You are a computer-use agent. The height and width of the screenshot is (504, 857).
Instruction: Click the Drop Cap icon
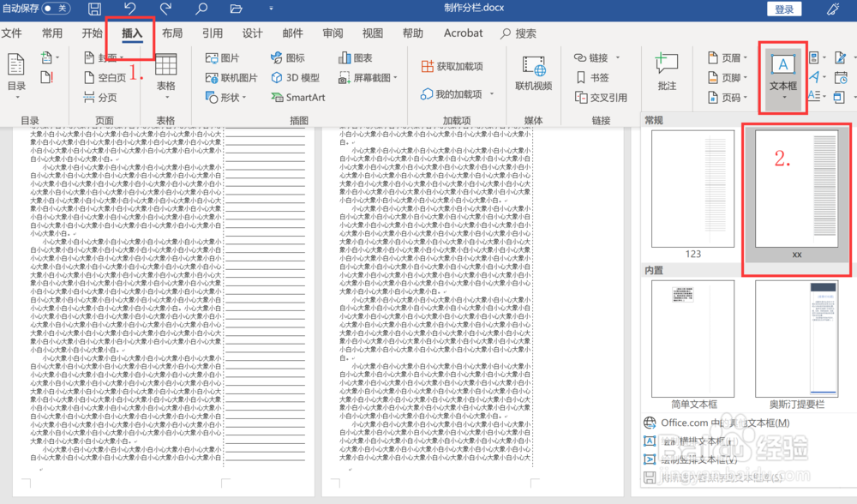point(816,97)
